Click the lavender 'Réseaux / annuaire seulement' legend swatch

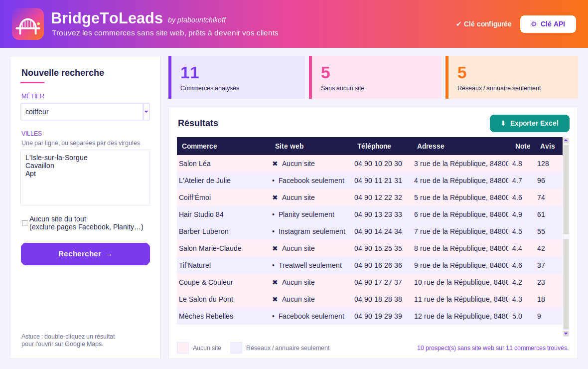click(x=236, y=348)
